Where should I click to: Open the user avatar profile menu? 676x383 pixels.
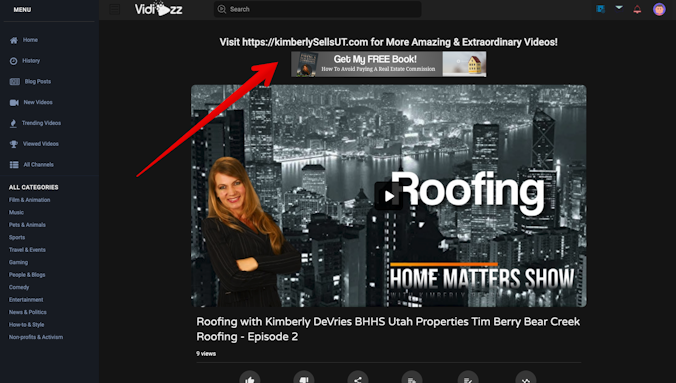coord(659,9)
